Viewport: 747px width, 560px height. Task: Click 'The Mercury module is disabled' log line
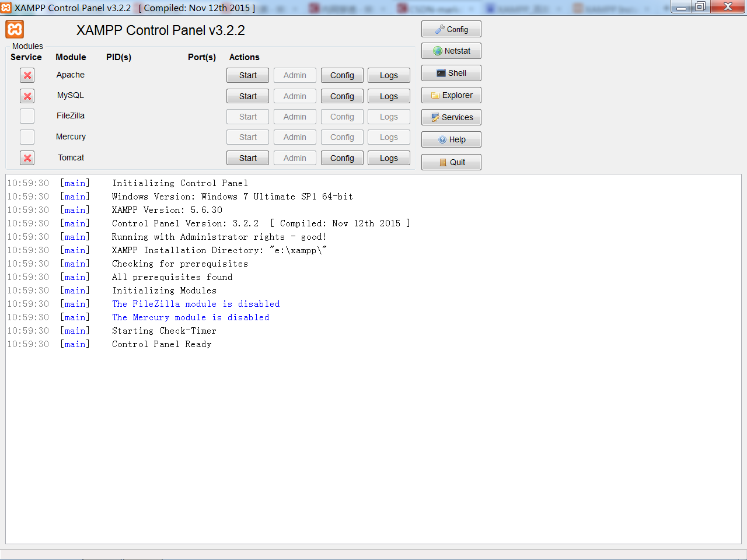191,317
